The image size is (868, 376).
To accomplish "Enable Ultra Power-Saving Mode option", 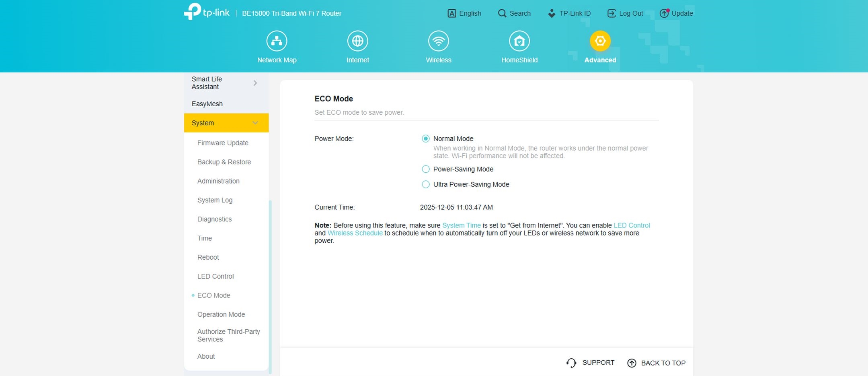I will tap(425, 184).
